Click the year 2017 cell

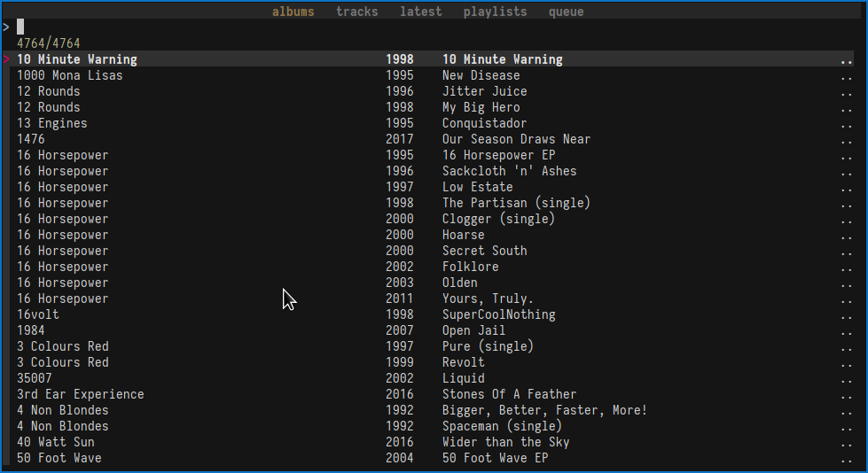point(400,139)
